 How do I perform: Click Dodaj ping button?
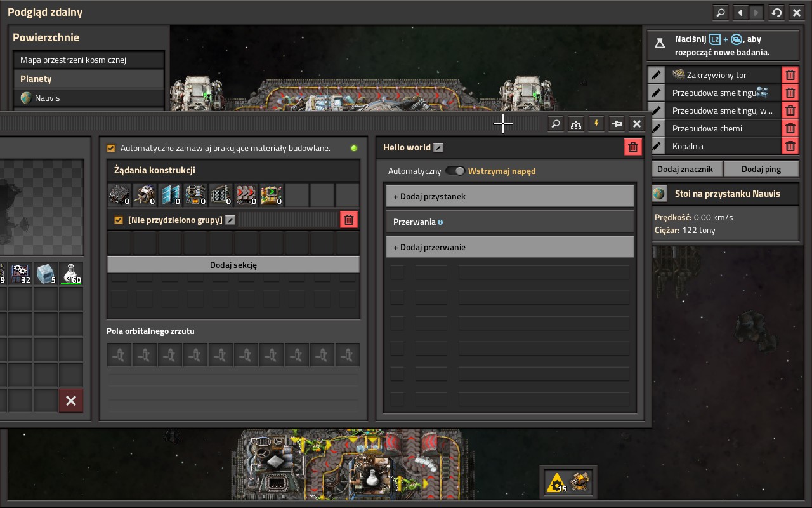tap(761, 169)
